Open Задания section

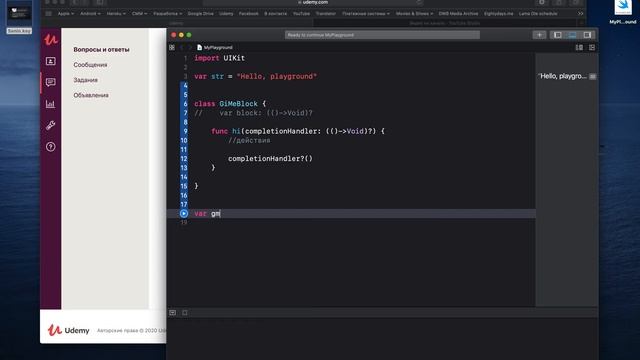(x=85, y=80)
